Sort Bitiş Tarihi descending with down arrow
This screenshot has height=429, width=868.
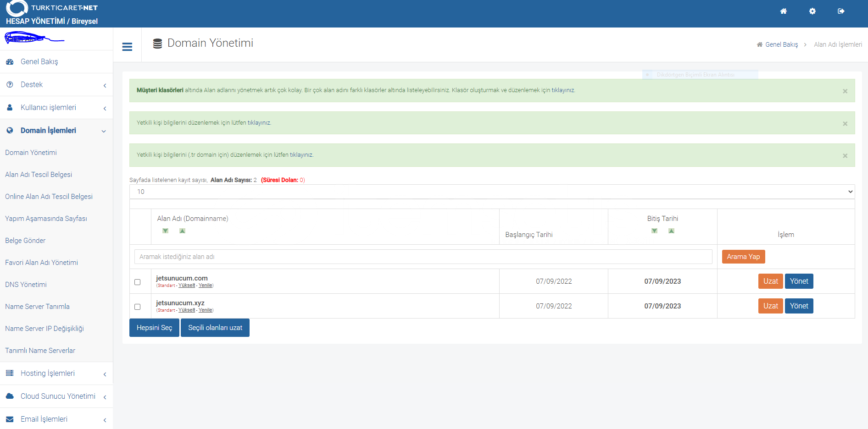coord(654,231)
